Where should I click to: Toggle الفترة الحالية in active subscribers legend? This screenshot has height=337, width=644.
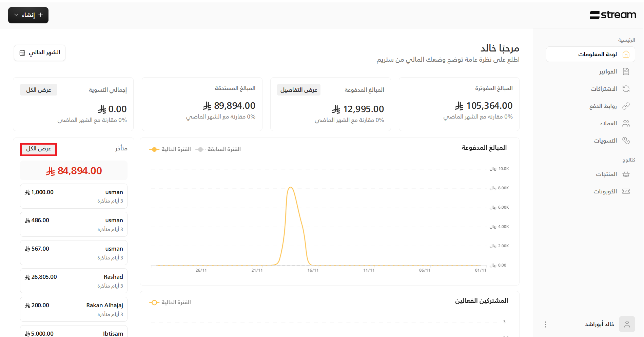coord(170,302)
